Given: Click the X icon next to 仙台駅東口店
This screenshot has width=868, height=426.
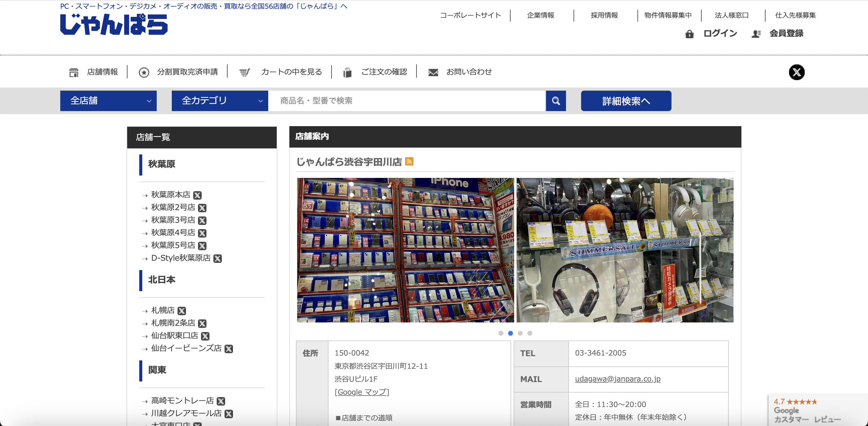Looking at the screenshot, I should click(205, 336).
